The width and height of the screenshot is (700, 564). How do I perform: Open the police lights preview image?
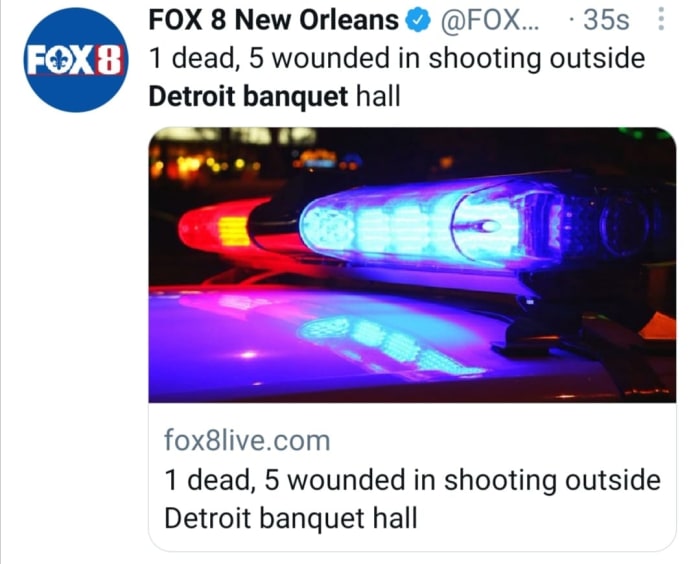pyautogui.click(x=412, y=265)
